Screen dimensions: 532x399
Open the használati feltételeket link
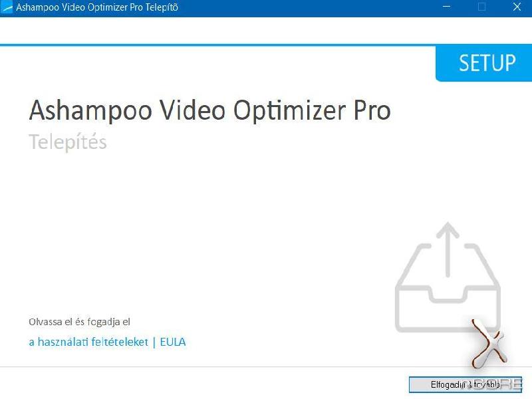[x=88, y=342]
